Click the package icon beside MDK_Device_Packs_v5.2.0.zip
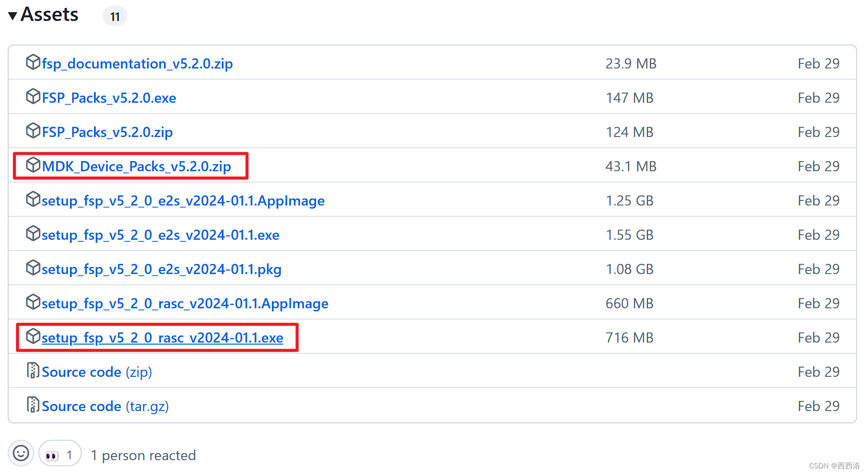868x474 pixels. (33, 165)
